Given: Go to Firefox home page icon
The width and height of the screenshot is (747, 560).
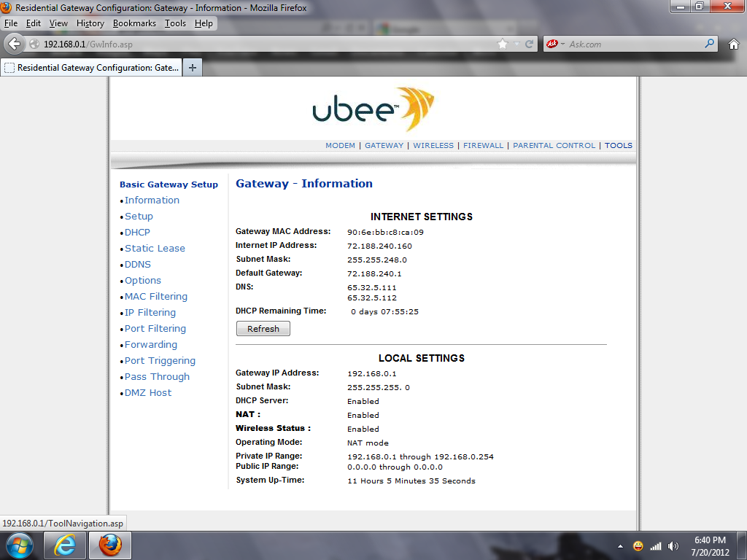Looking at the screenshot, I should [x=734, y=44].
